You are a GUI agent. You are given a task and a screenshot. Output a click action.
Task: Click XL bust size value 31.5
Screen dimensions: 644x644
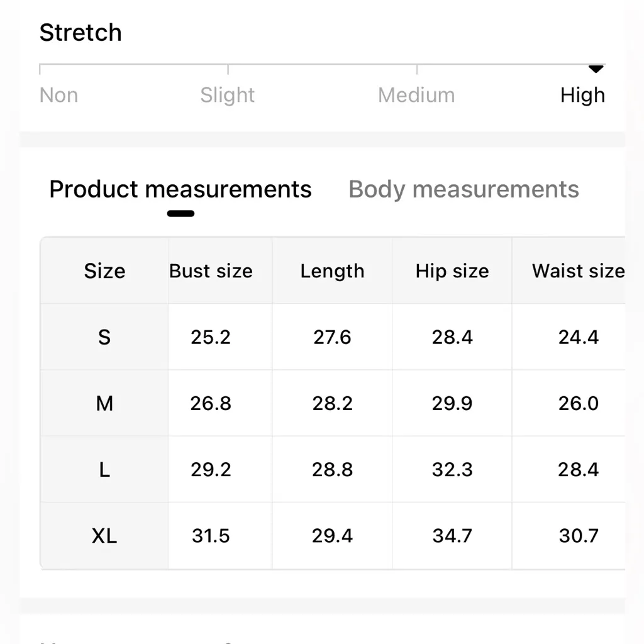click(211, 536)
